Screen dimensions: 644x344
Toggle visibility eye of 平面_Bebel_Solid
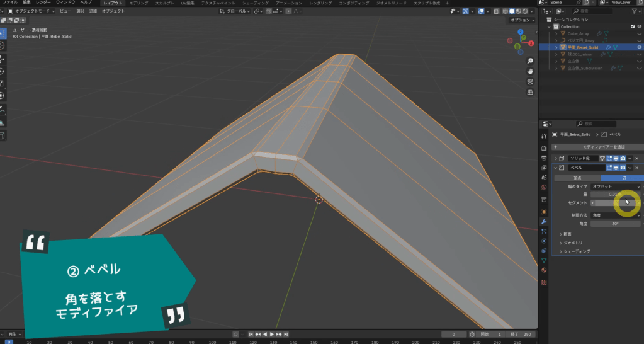(x=640, y=47)
